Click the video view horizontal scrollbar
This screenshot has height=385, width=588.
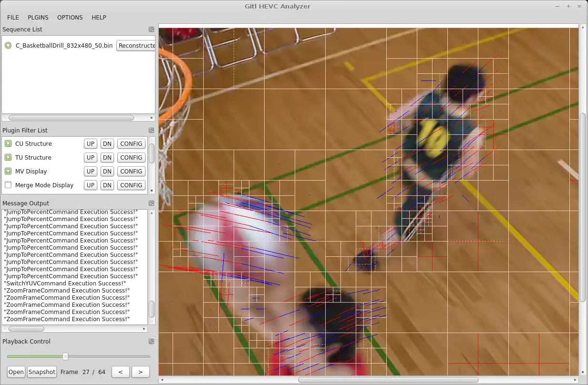tap(389, 380)
